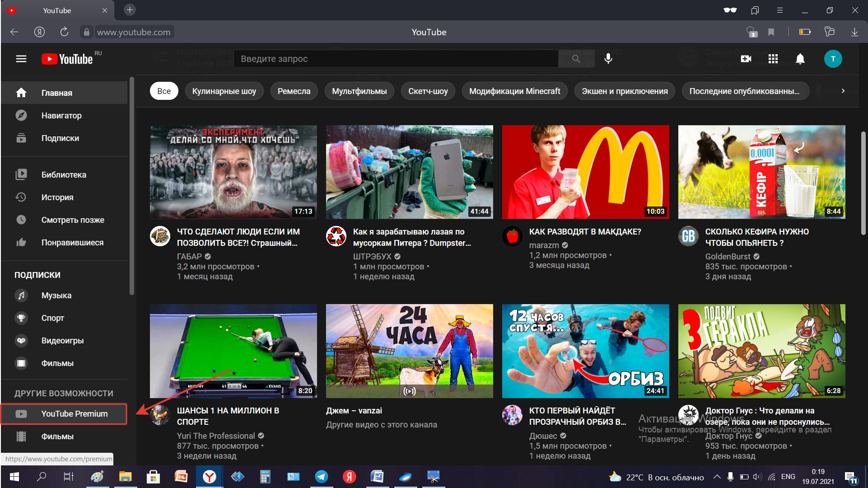Open browser downloads arrow
868x488 pixels.
[x=854, y=32]
